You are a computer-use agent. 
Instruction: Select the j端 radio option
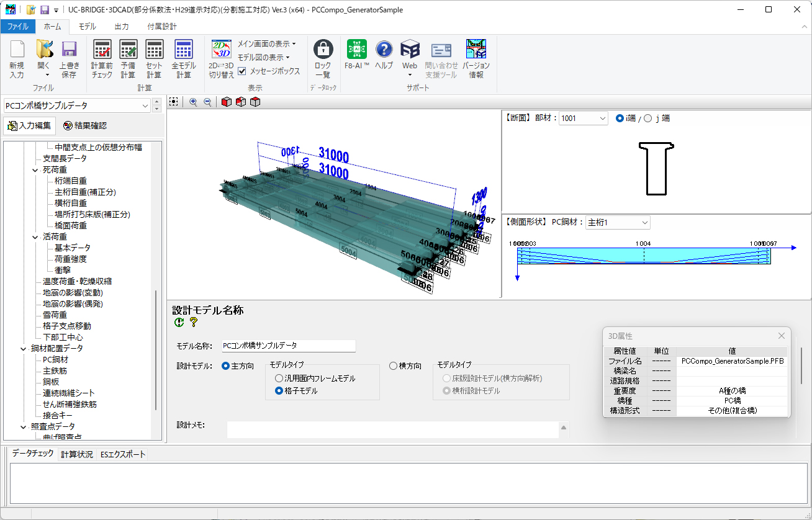[648, 119]
